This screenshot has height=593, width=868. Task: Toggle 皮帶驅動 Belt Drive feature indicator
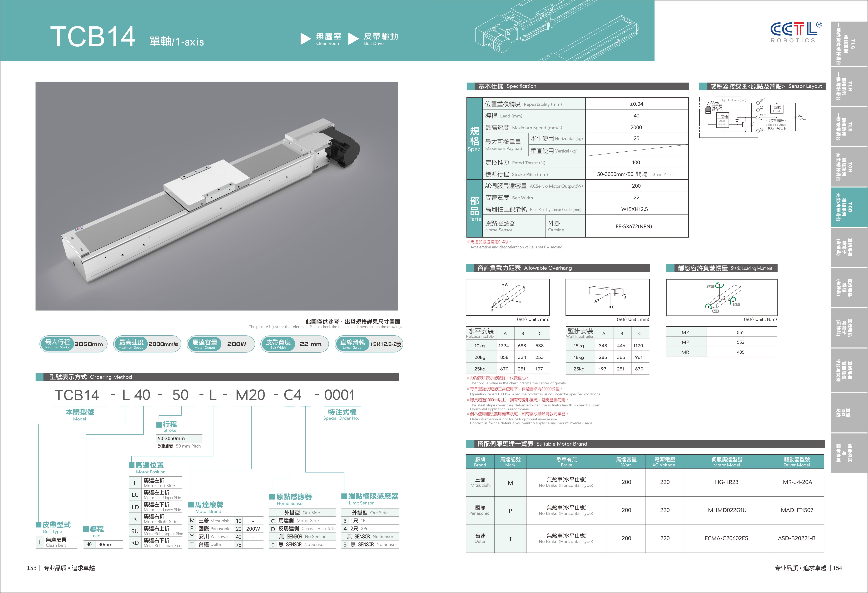tap(383, 40)
